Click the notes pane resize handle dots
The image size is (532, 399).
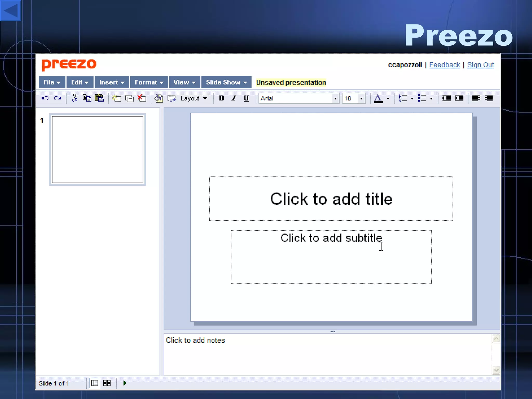(x=333, y=332)
